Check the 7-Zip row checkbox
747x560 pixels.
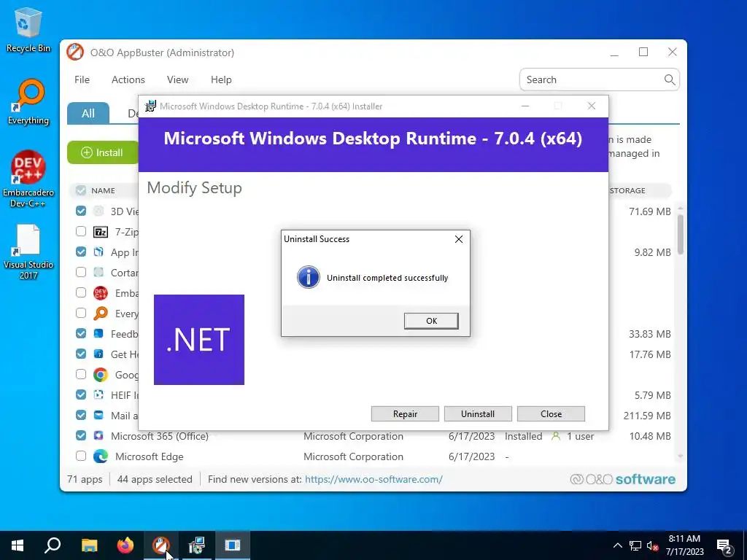tap(81, 231)
